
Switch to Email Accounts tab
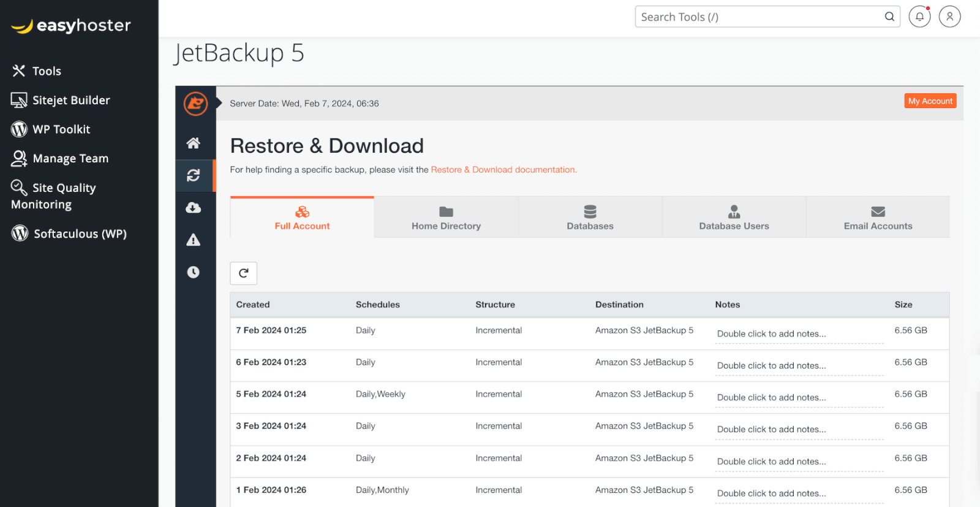point(878,218)
